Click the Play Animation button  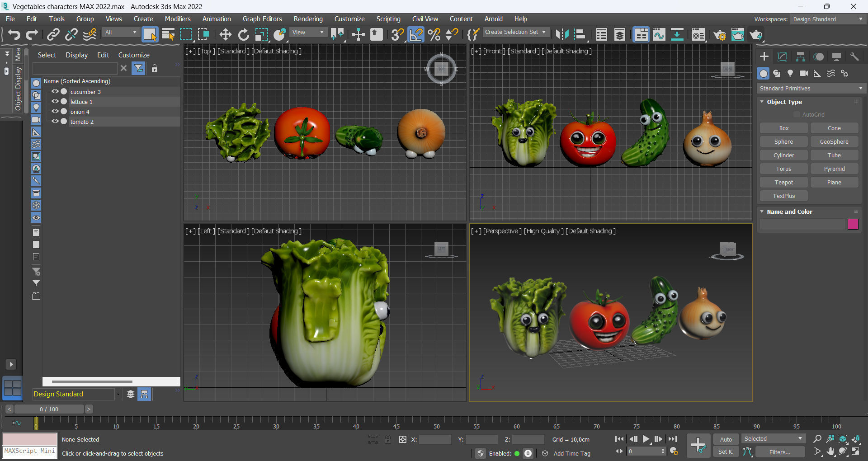point(646,439)
